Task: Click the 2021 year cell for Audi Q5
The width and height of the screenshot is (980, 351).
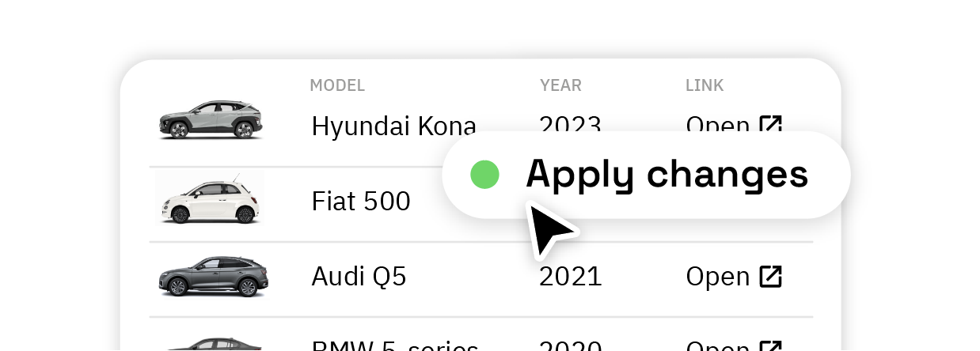Action: click(571, 277)
